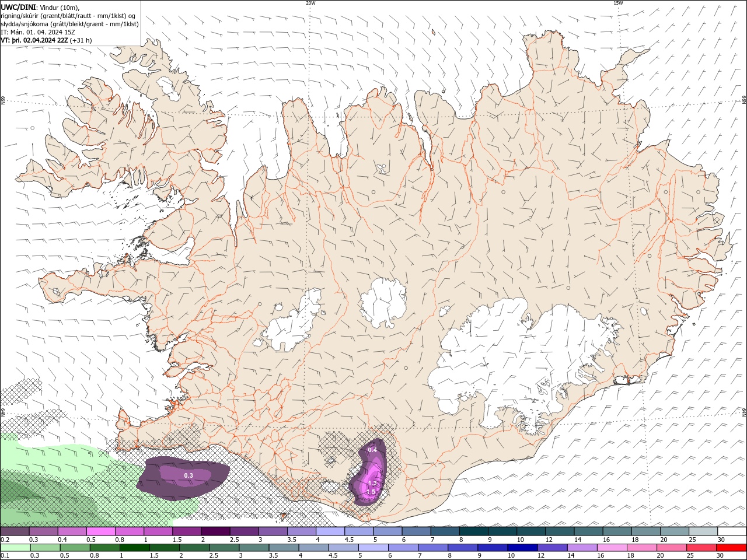Pick the dark purple snow-scale swatch labeled 2
Image resolution: width=747 pixels, height=560 pixels.
click(x=215, y=531)
